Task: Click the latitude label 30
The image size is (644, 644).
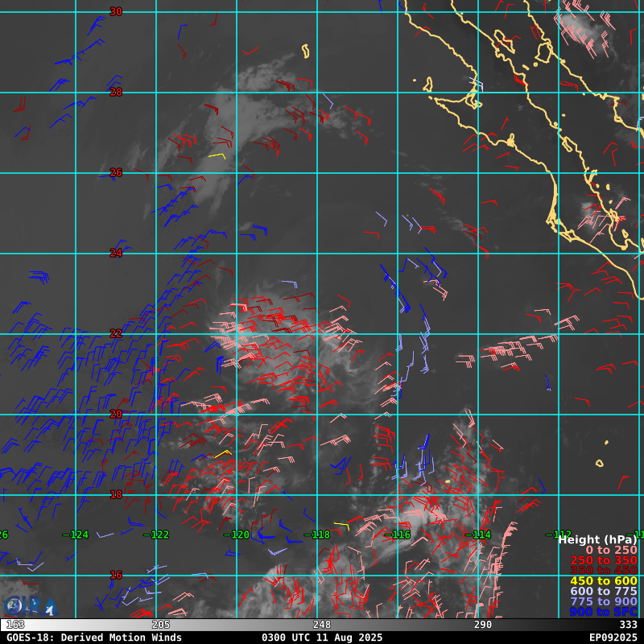Action: (x=116, y=11)
